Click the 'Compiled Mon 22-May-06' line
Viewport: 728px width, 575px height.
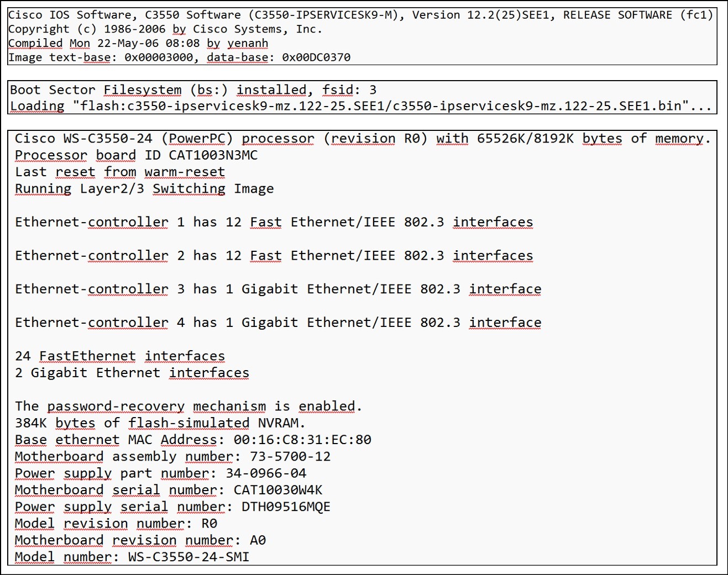coord(138,43)
